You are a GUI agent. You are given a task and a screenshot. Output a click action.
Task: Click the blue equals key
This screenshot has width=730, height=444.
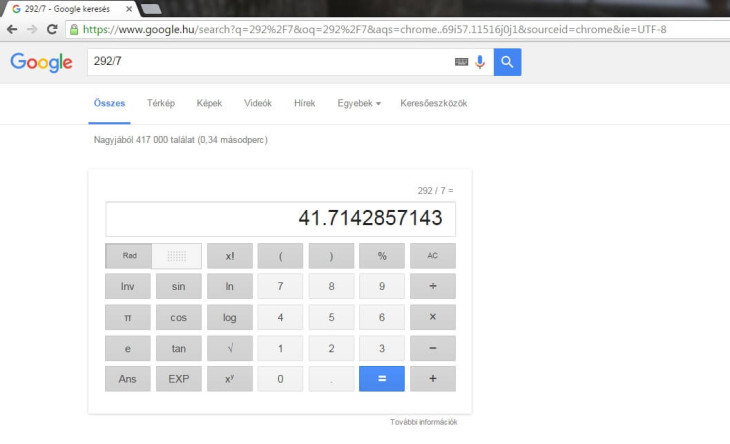[x=382, y=379]
